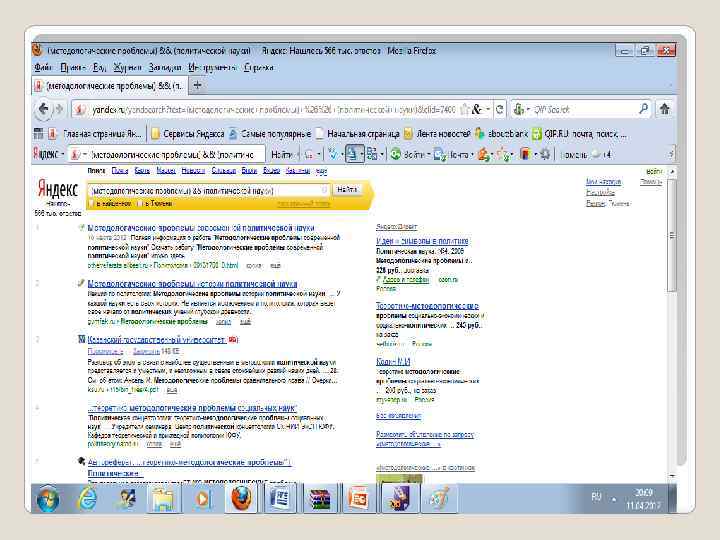This screenshot has width=720, height=540.
Task: Click the scrollbar down arrow
Action: pos(672,476)
